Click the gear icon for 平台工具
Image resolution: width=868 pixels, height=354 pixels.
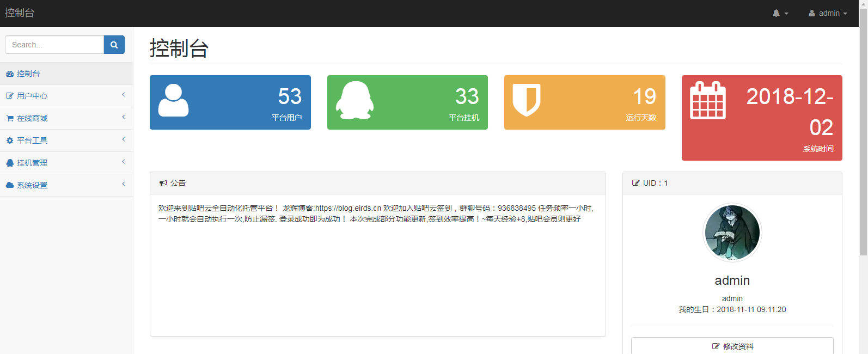(10, 141)
